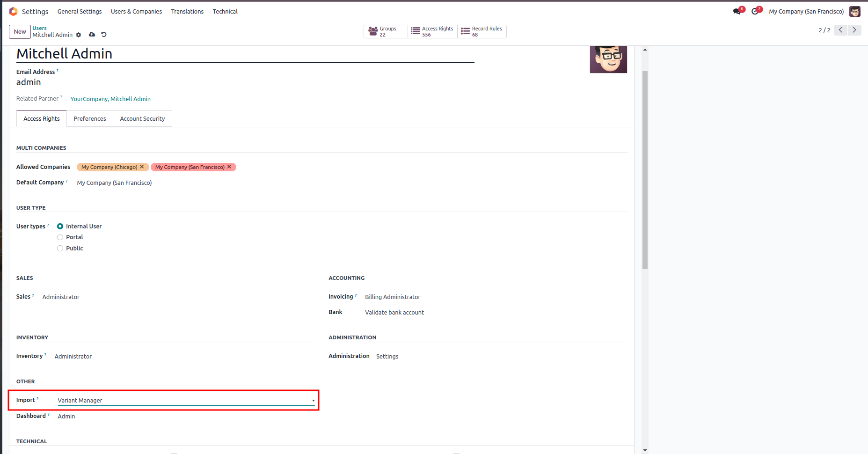
Task: Click the Mitchell Admin profile photo
Action: pos(608,59)
